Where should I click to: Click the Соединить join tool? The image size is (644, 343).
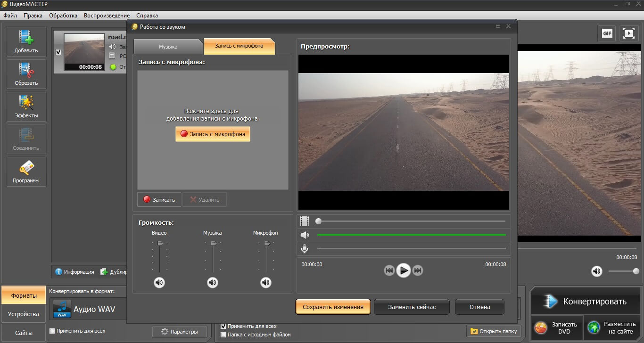click(26, 139)
